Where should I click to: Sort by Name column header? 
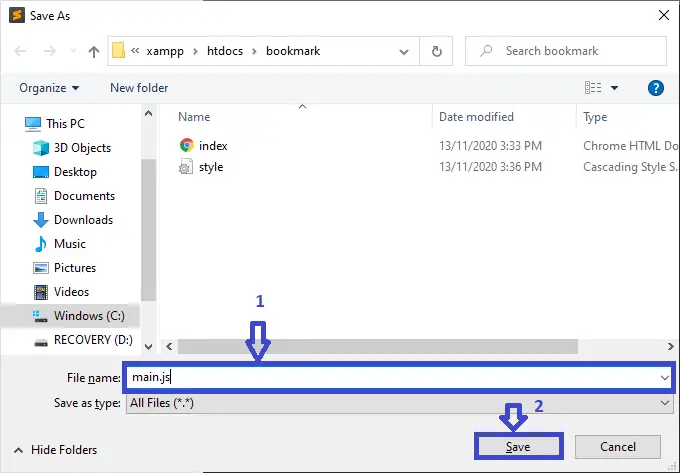194,117
